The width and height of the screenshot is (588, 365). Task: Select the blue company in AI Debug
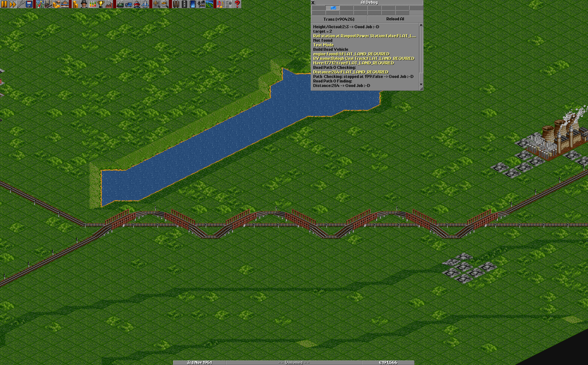[333, 8]
